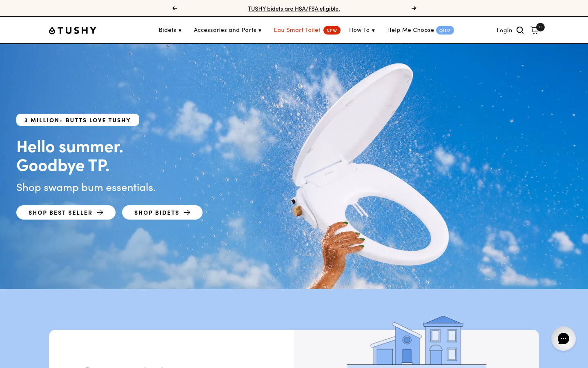The width and height of the screenshot is (588, 368).
Task: Click the Login link
Action: [504, 30]
